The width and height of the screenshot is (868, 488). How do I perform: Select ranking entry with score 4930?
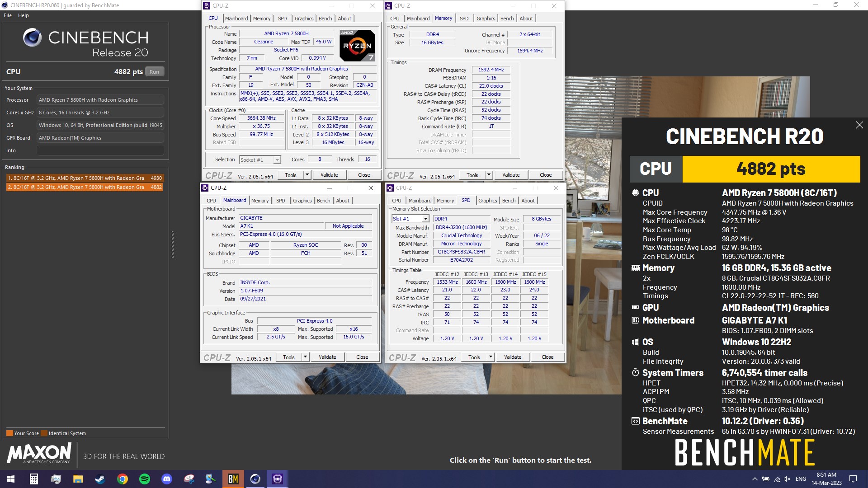(85, 178)
